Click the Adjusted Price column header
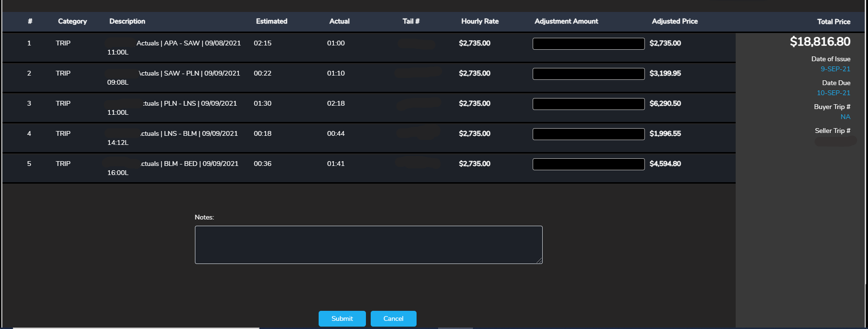Screen dimensions: 868x329 pos(675,21)
